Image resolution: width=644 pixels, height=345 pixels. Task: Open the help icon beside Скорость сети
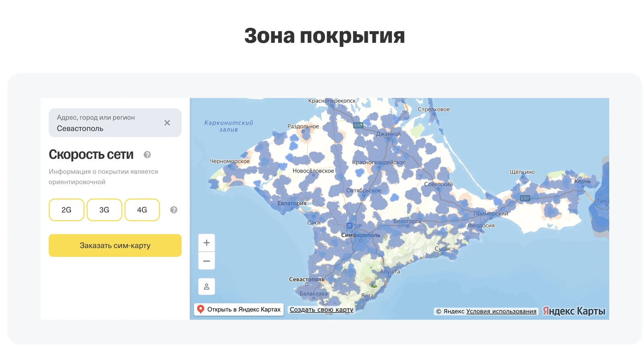click(x=147, y=155)
